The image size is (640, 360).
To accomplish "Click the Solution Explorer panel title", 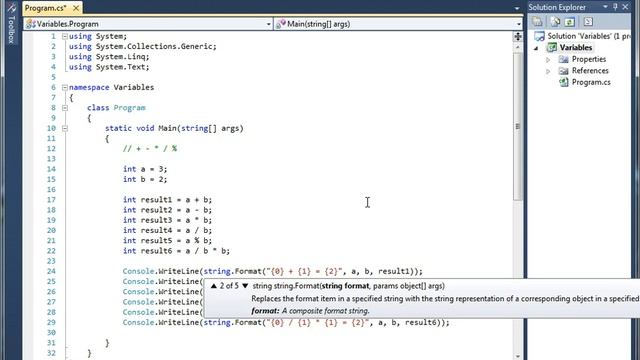I will click(557, 7).
